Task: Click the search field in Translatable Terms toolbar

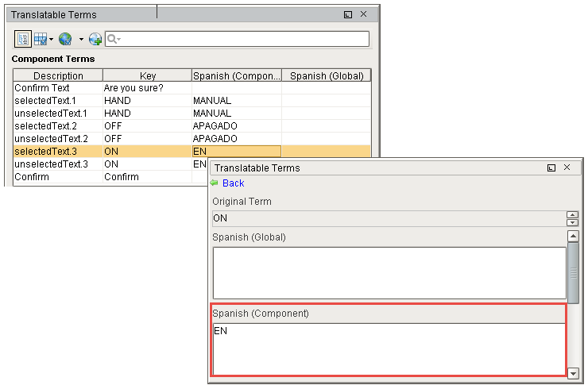Action: [x=237, y=39]
